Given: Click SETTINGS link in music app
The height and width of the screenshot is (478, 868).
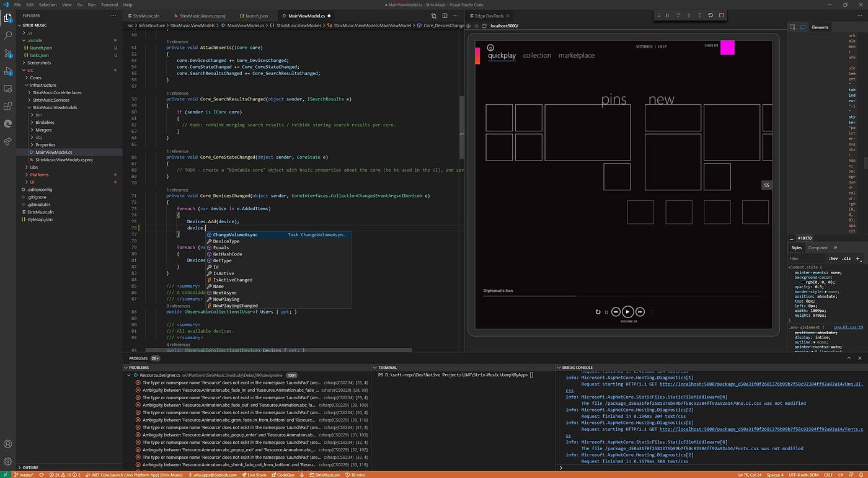Looking at the screenshot, I should tap(644, 46).
